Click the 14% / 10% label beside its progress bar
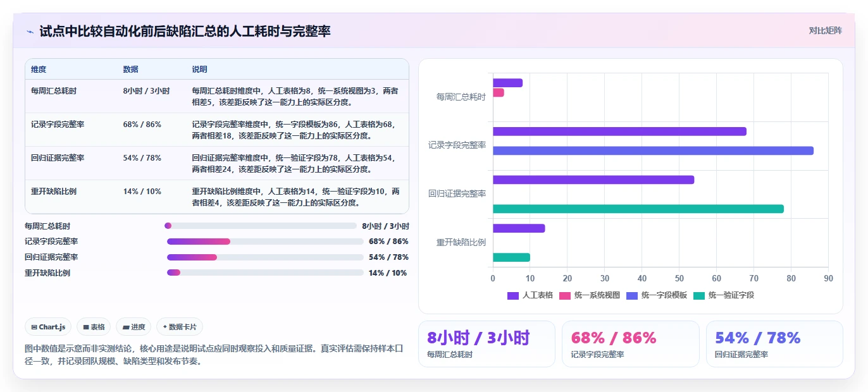The image size is (868, 392). tap(388, 273)
